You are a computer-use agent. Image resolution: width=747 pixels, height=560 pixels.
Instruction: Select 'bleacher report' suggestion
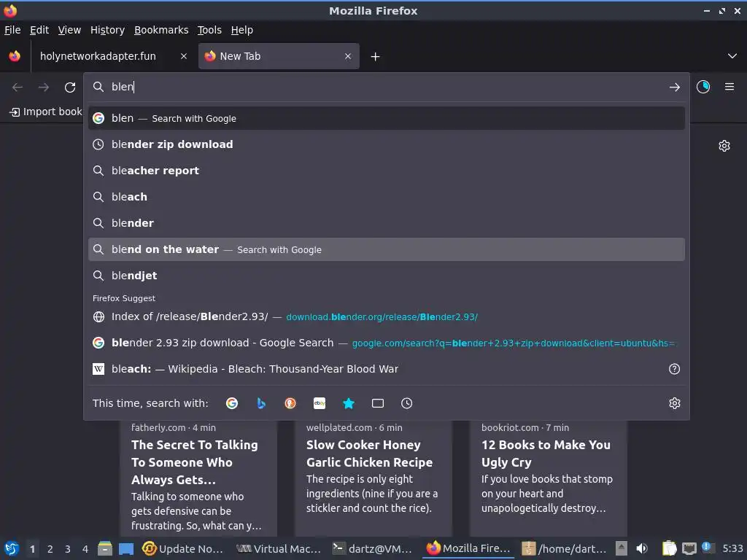387,171
